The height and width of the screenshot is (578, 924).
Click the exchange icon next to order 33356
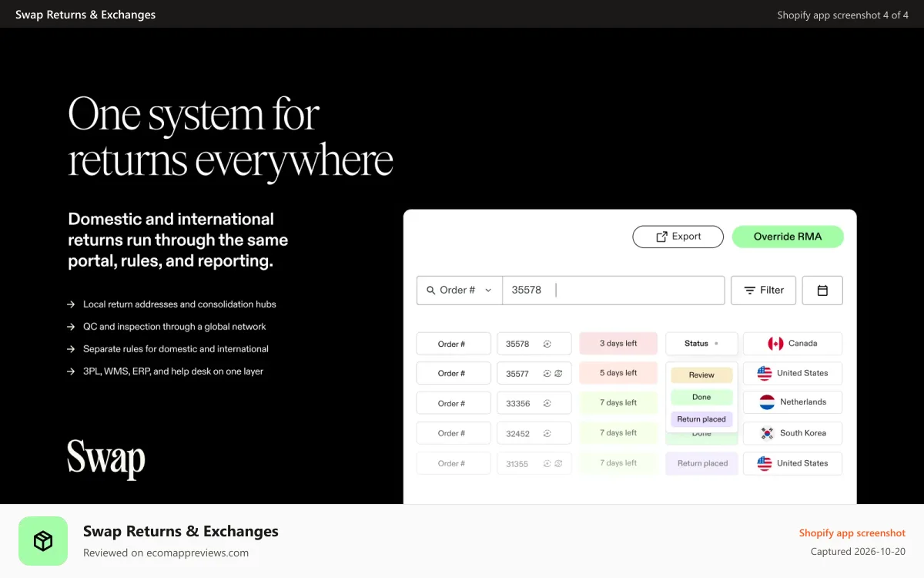[547, 403]
